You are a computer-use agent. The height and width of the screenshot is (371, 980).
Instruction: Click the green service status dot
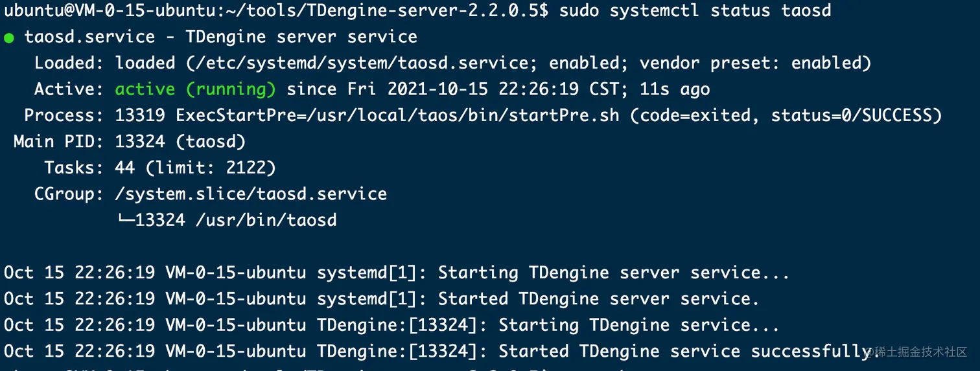[x=9, y=38]
